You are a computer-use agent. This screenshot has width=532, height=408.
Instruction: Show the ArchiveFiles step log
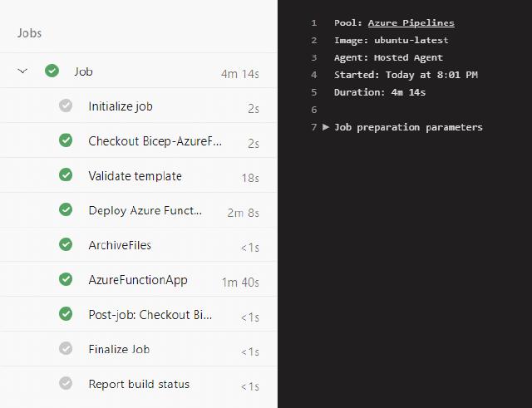(x=120, y=245)
